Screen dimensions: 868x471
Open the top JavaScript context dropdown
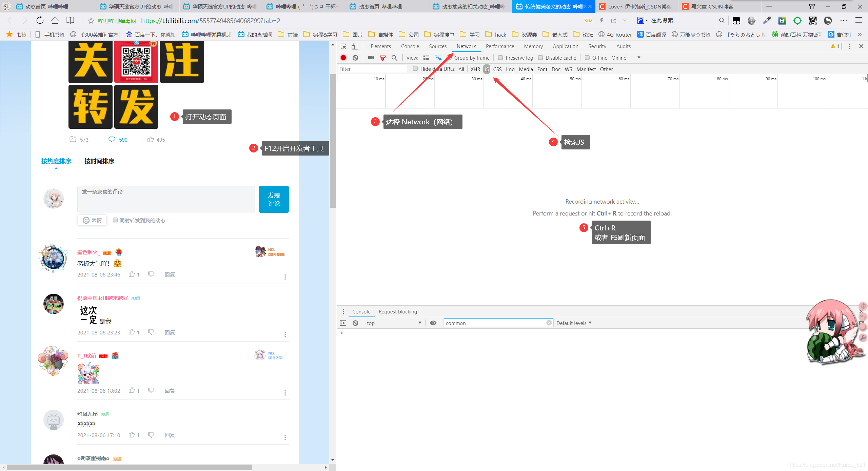coord(394,323)
